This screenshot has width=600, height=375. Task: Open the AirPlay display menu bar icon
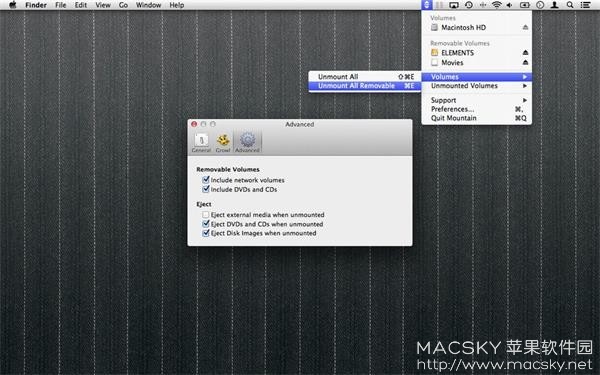(x=454, y=5)
